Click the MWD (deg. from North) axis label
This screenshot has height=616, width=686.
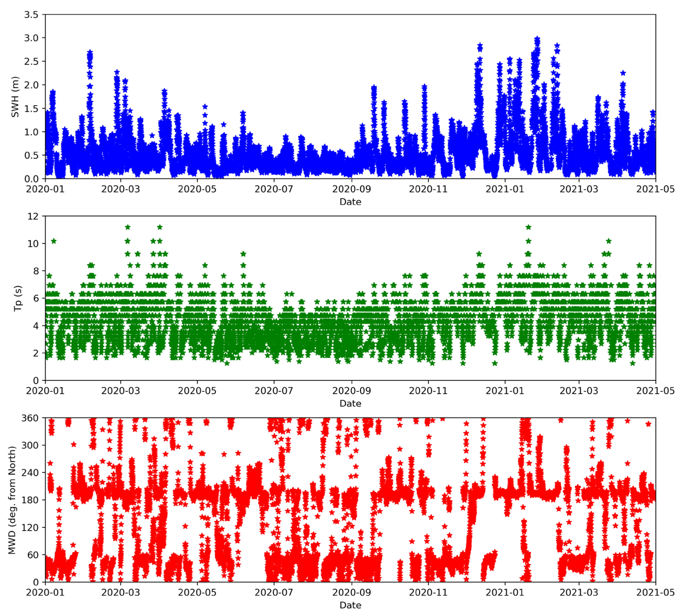tap(12, 500)
